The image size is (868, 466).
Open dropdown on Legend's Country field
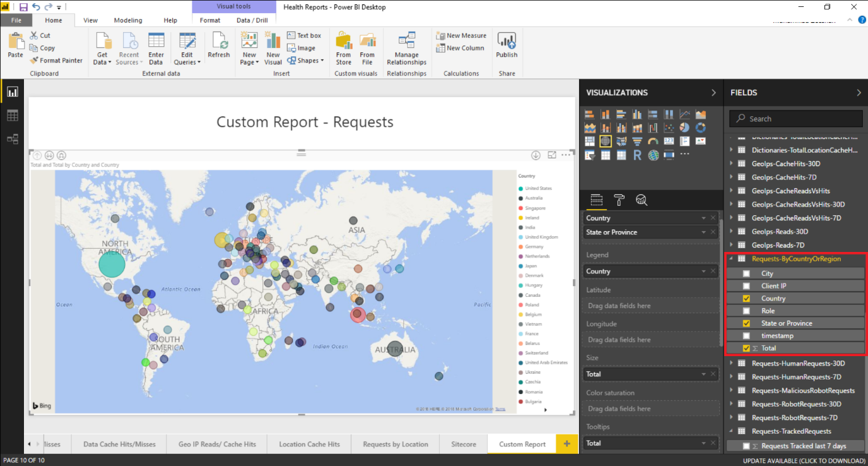click(703, 272)
